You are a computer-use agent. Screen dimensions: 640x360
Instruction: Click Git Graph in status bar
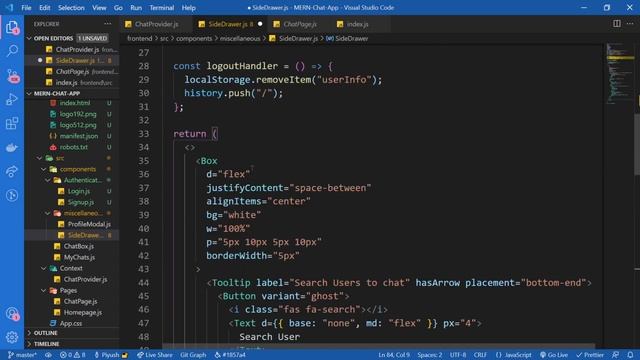[x=193, y=355]
